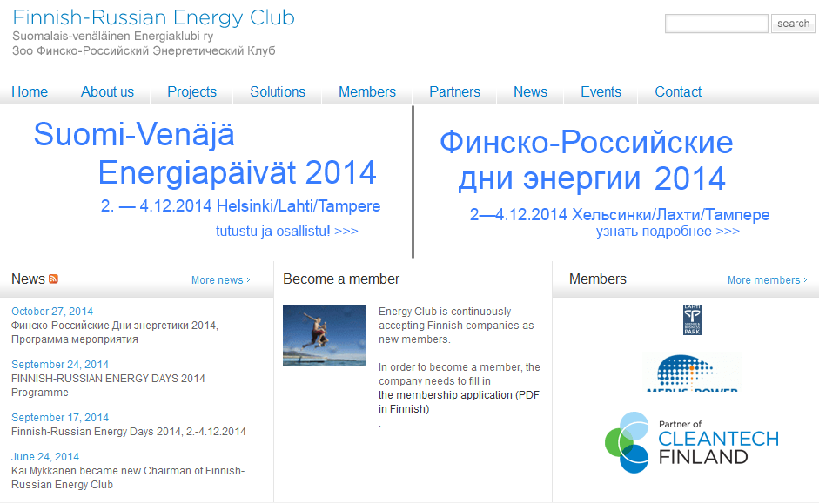Image resolution: width=819 pixels, height=504 pixels.
Task: Click 'Finnish-Russian Energy Days 2014, 2.-4.12.2014' headline
Action: (x=129, y=432)
